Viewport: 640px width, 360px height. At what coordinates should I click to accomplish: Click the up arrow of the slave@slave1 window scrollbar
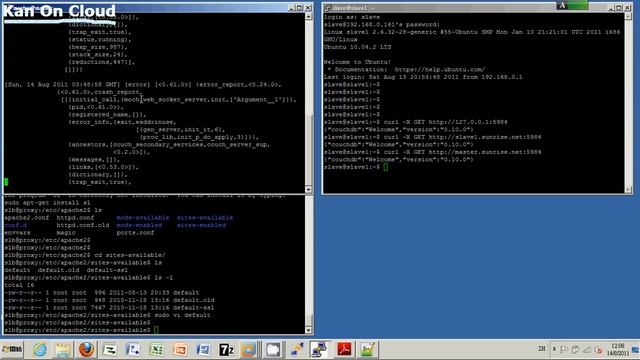628,16
